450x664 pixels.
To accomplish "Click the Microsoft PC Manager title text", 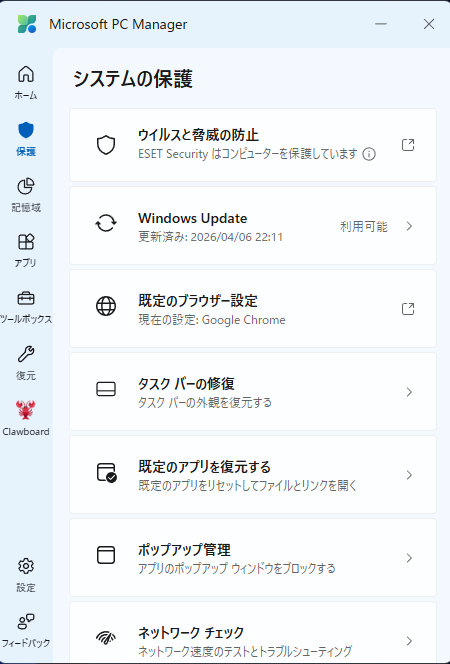I will pyautogui.click(x=118, y=24).
